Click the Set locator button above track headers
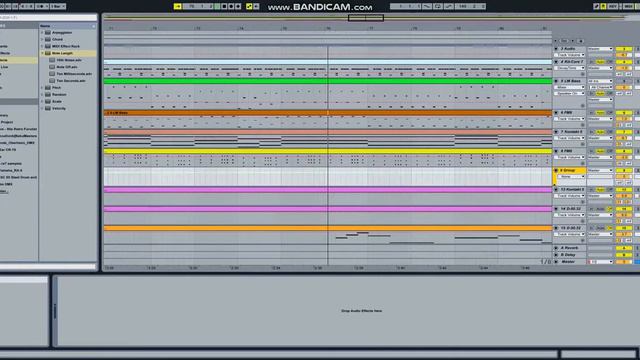This screenshot has height=360, width=640. coord(564,41)
